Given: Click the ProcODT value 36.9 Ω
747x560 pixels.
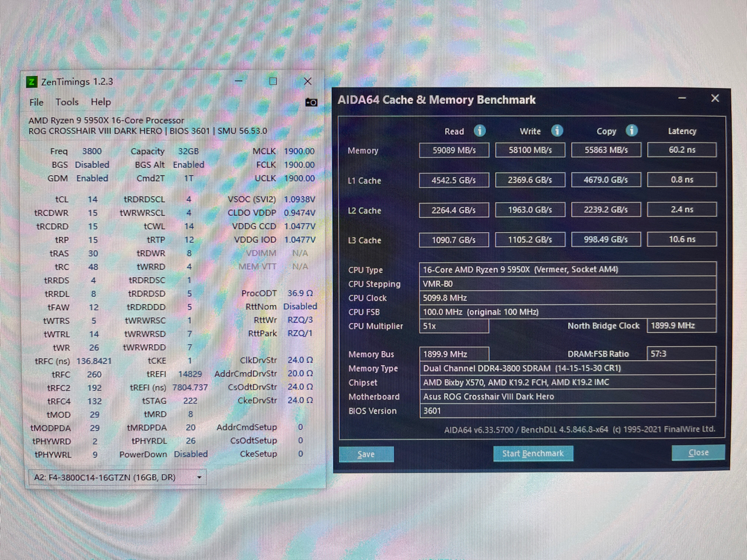Looking at the screenshot, I should 300,293.
